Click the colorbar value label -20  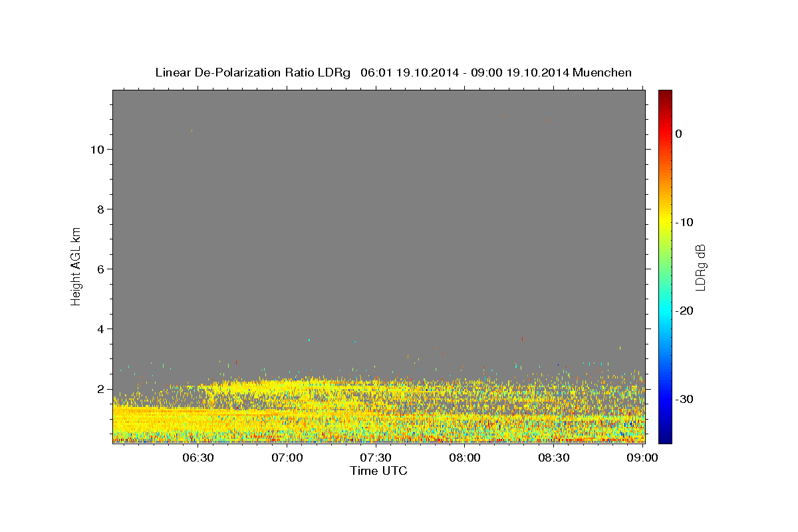point(685,311)
